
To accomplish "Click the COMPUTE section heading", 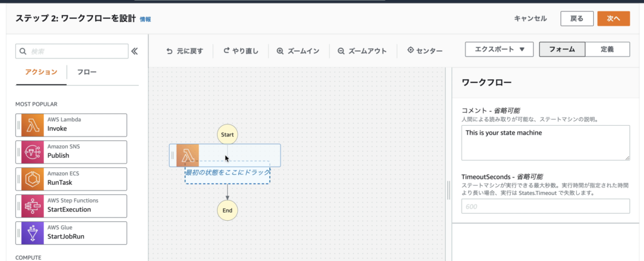I will point(28,258).
